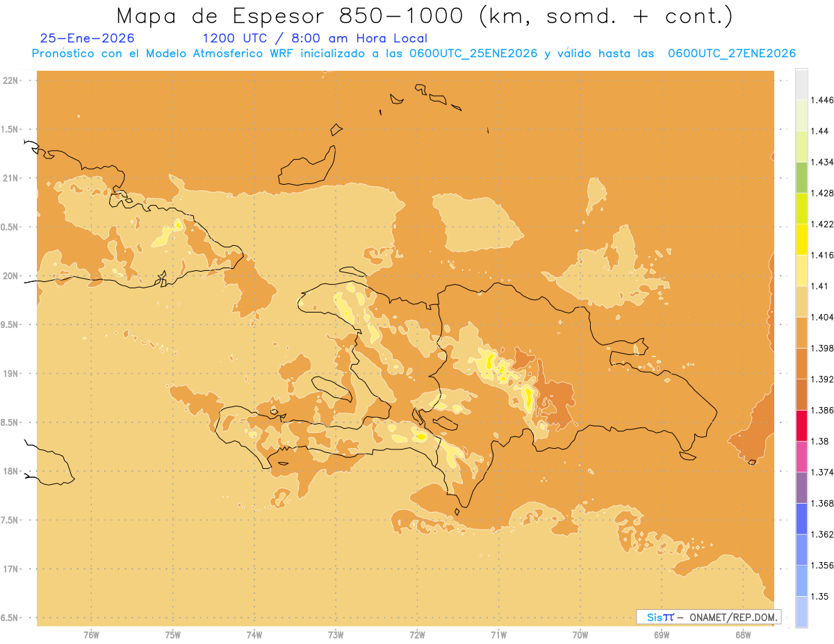Click the "76W" longitude label
Image resolution: width=834 pixels, height=644 pixels.
91,635
